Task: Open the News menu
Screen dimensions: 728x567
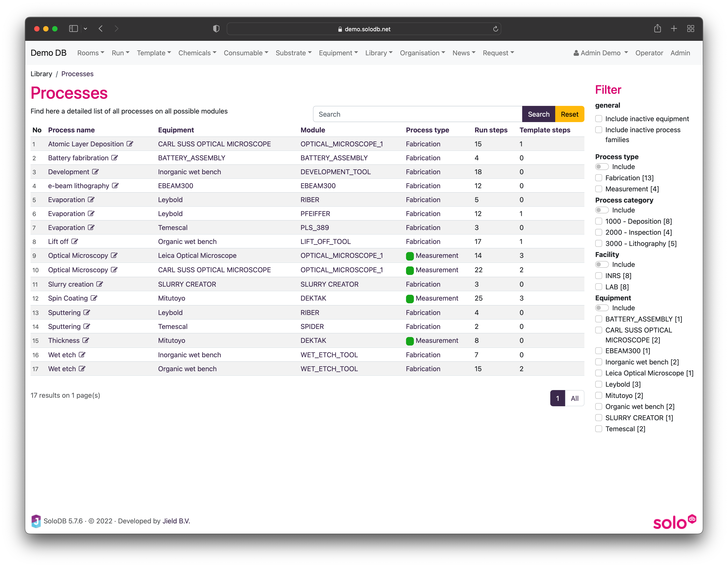Action: [x=464, y=53]
